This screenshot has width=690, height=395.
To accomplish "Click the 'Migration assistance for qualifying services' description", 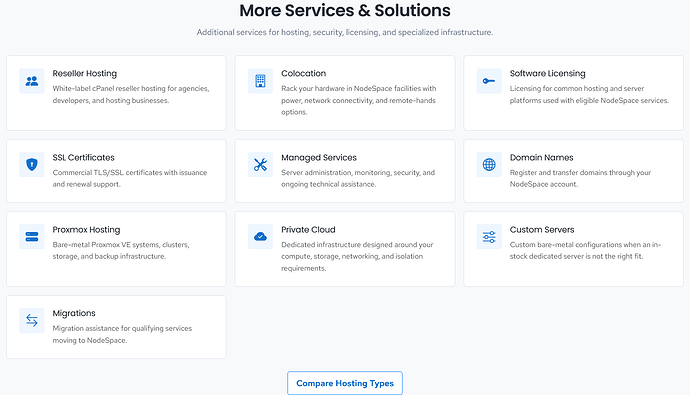I will pyautogui.click(x=122, y=334).
